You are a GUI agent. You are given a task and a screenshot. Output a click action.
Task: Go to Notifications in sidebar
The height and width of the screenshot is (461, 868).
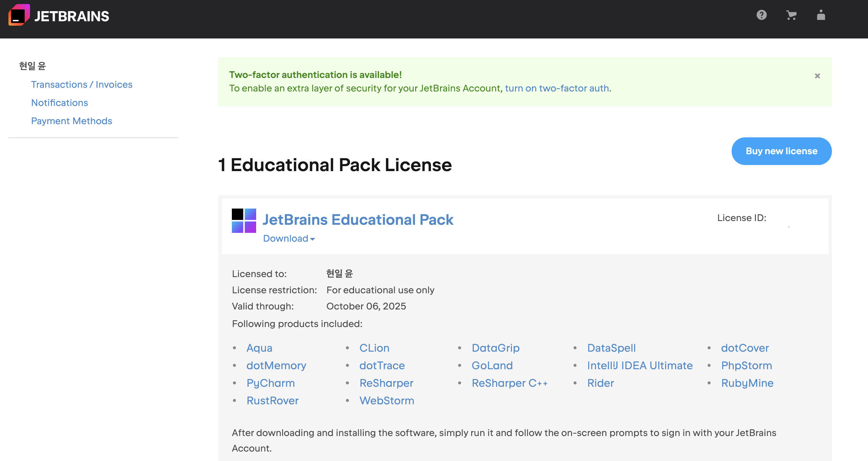(x=59, y=103)
